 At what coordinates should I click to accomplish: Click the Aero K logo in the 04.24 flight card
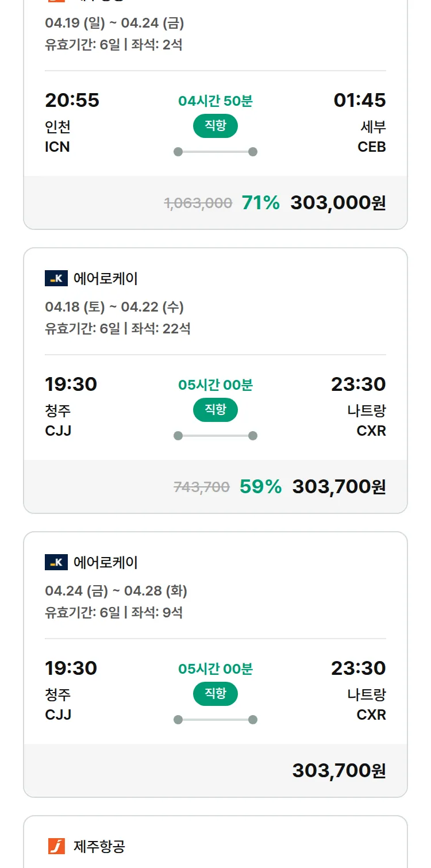pos(56,563)
